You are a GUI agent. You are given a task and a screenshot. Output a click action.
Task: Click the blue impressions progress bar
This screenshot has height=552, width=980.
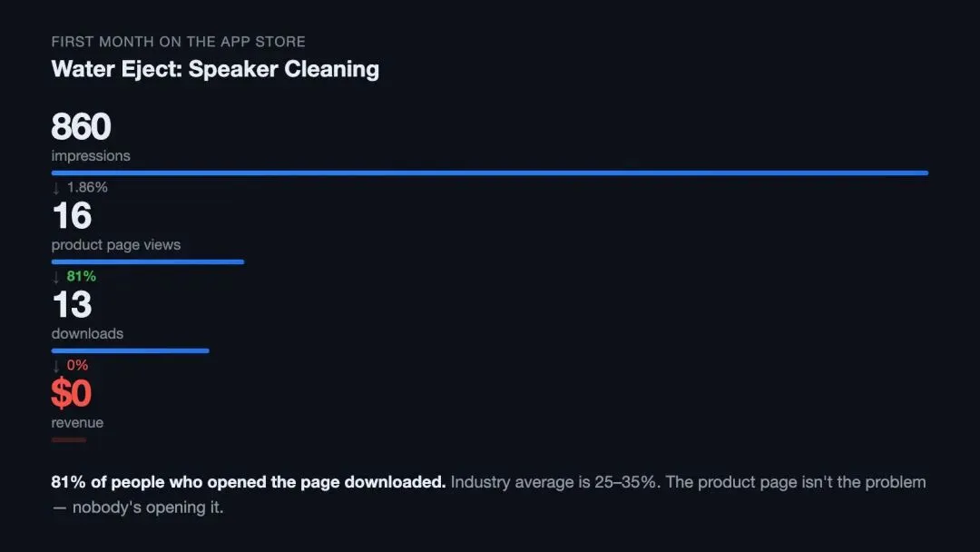click(x=489, y=172)
